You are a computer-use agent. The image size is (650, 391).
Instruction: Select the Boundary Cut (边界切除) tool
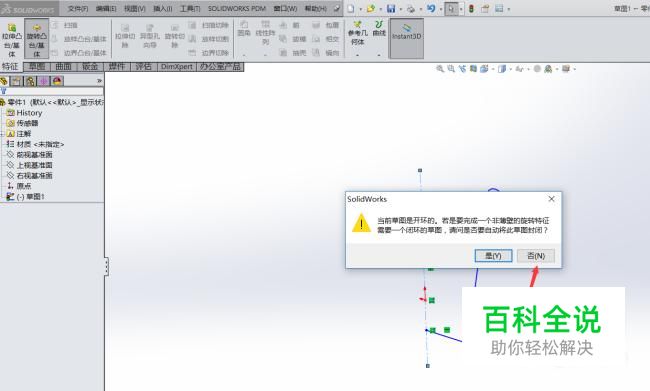point(209,53)
